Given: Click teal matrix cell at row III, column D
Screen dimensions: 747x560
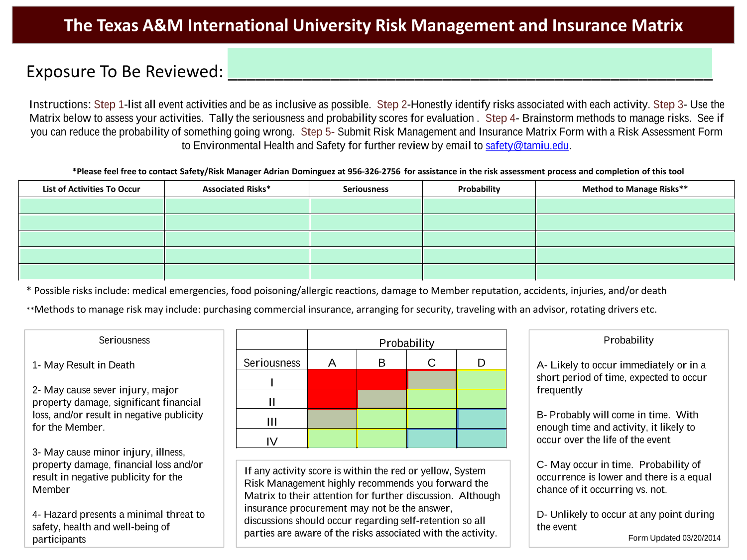Looking at the screenshot, I should tap(482, 419).
